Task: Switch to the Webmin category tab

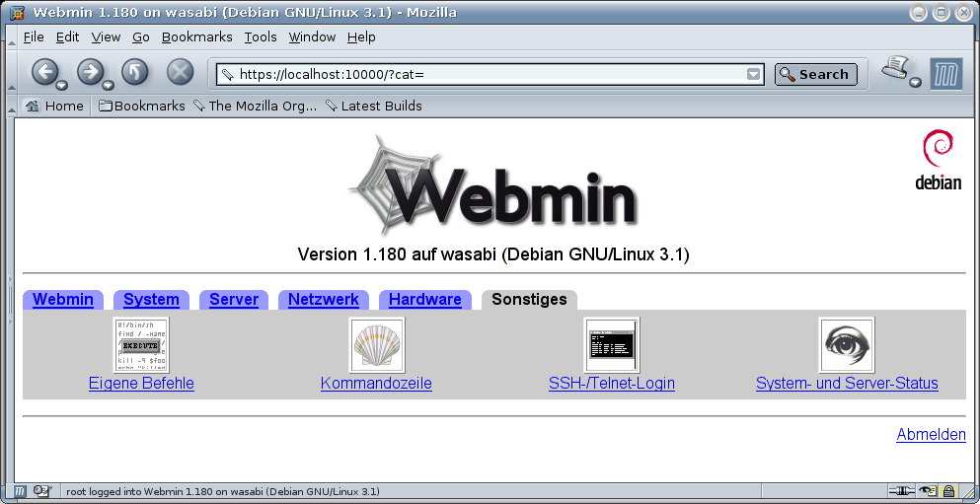Action: click(63, 299)
